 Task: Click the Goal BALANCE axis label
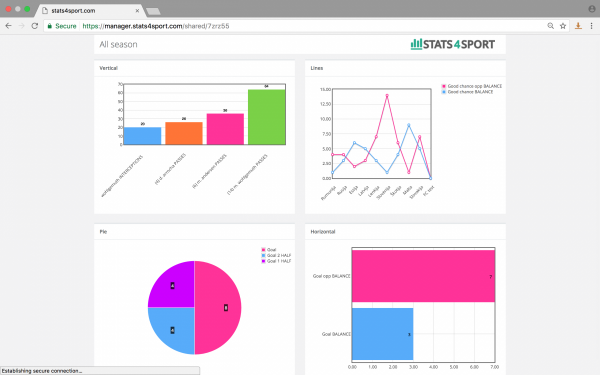pos(336,334)
